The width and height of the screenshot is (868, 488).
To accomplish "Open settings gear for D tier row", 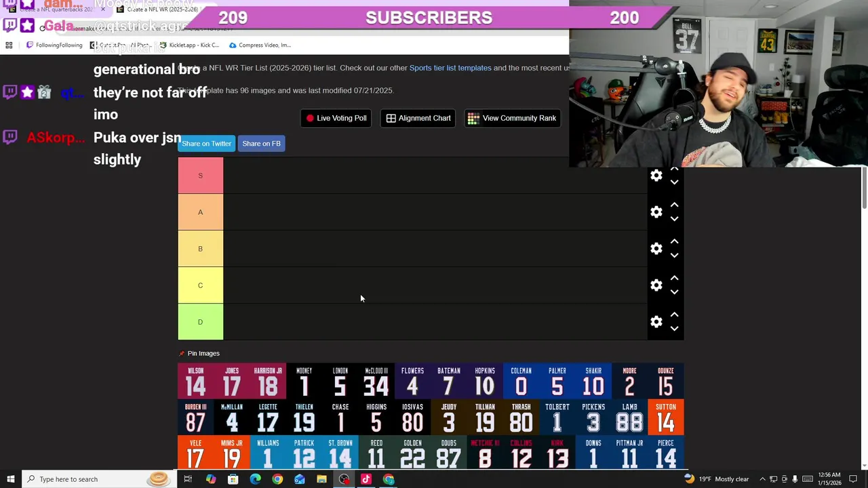I will click(x=656, y=322).
